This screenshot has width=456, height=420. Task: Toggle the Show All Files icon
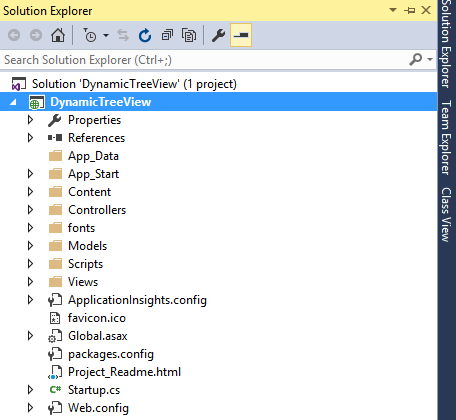pyautogui.click(x=189, y=35)
